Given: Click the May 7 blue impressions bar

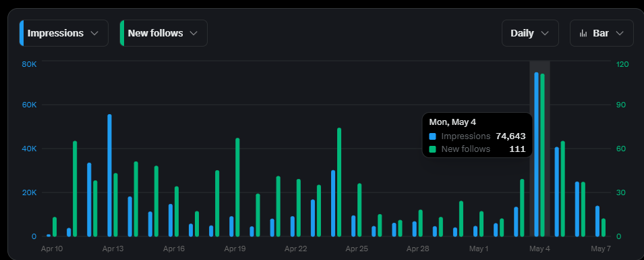Looking at the screenshot, I should point(597,222).
